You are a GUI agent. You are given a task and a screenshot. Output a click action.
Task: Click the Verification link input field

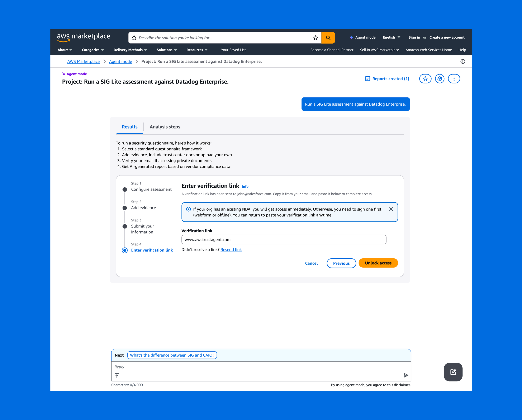[284, 240]
